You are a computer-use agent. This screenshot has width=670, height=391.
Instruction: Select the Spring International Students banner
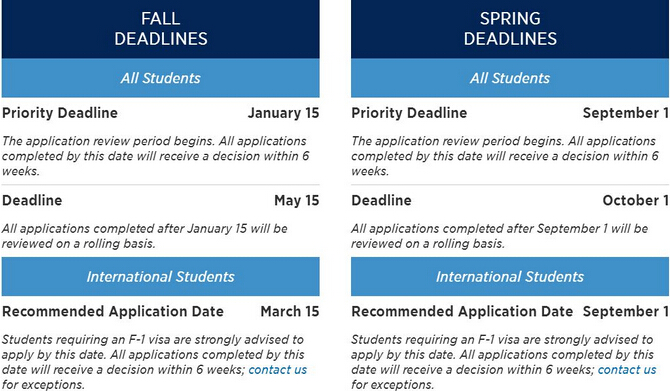tap(510, 276)
